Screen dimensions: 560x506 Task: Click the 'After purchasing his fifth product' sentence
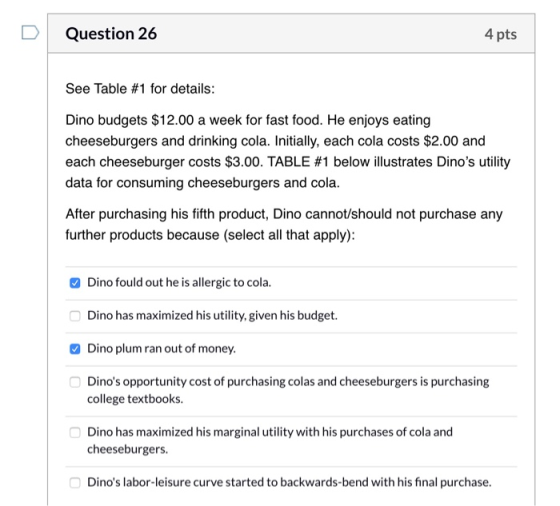click(284, 224)
